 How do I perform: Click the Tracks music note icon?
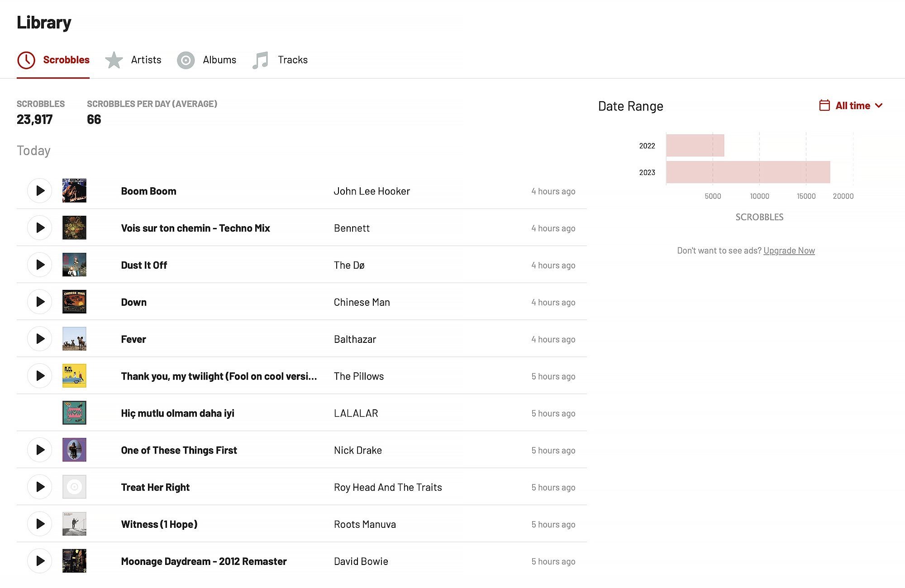[261, 60]
